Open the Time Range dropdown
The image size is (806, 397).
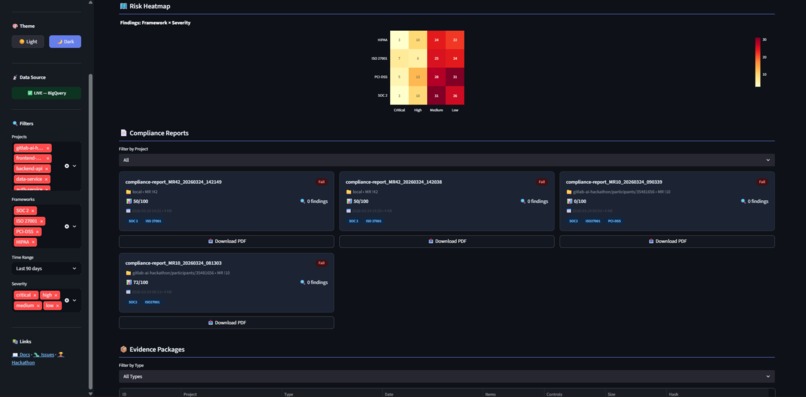(x=46, y=268)
